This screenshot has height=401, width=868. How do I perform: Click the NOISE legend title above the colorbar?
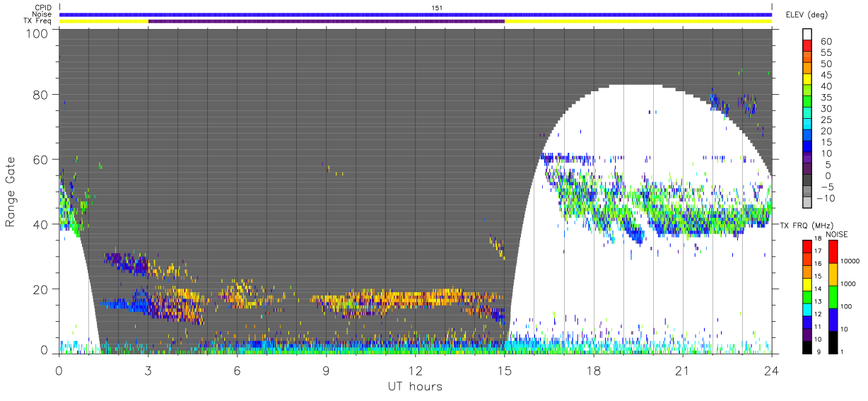click(838, 234)
